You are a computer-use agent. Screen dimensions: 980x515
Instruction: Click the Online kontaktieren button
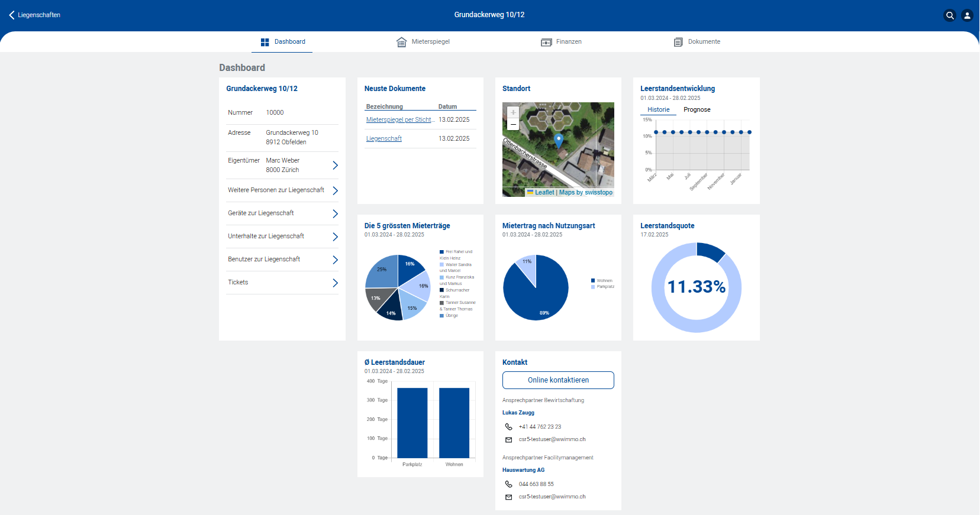point(558,380)
